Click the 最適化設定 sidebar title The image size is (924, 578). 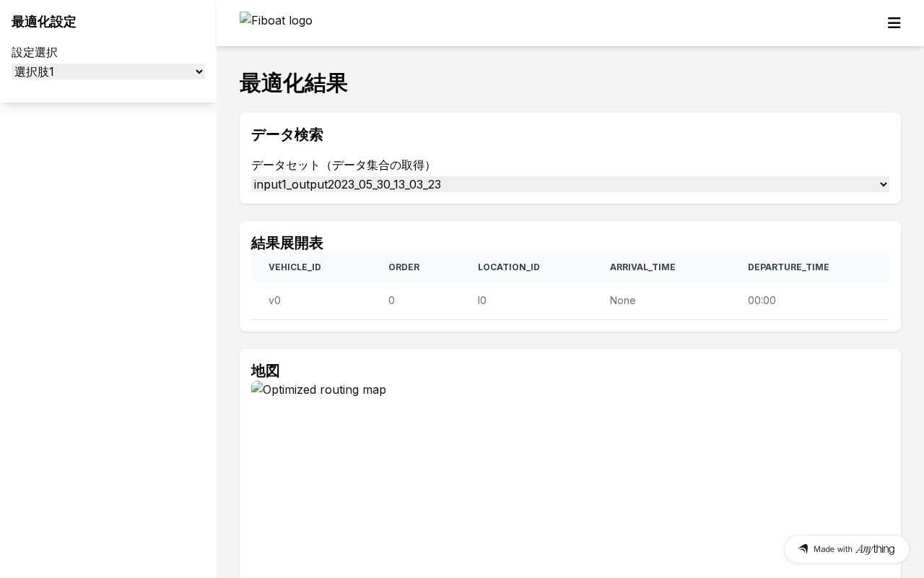click(x=44, y=22)
